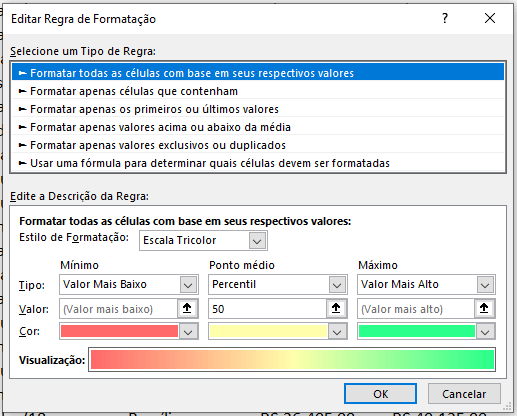517x416 pixels.
Task: Click the Máximo value input field
Action: (x=416, y=309)
